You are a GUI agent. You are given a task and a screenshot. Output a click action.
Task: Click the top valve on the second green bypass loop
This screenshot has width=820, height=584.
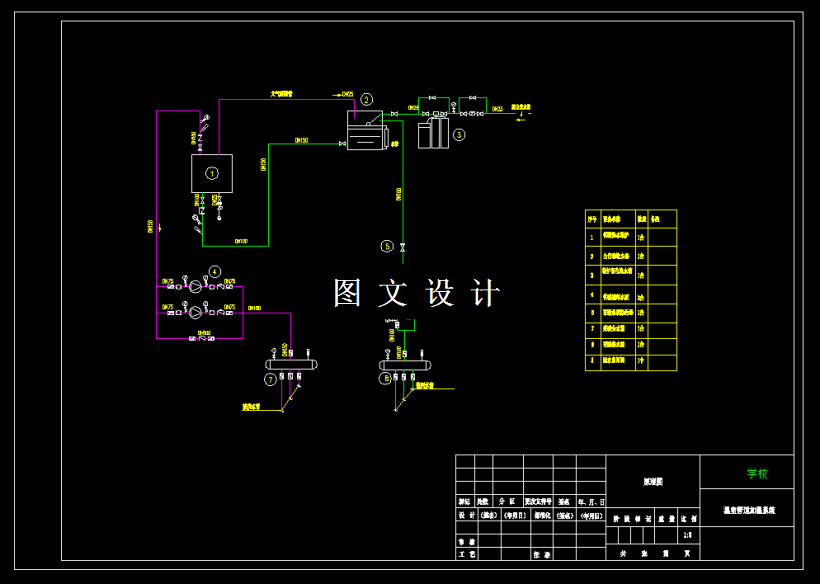coord(473,97)
